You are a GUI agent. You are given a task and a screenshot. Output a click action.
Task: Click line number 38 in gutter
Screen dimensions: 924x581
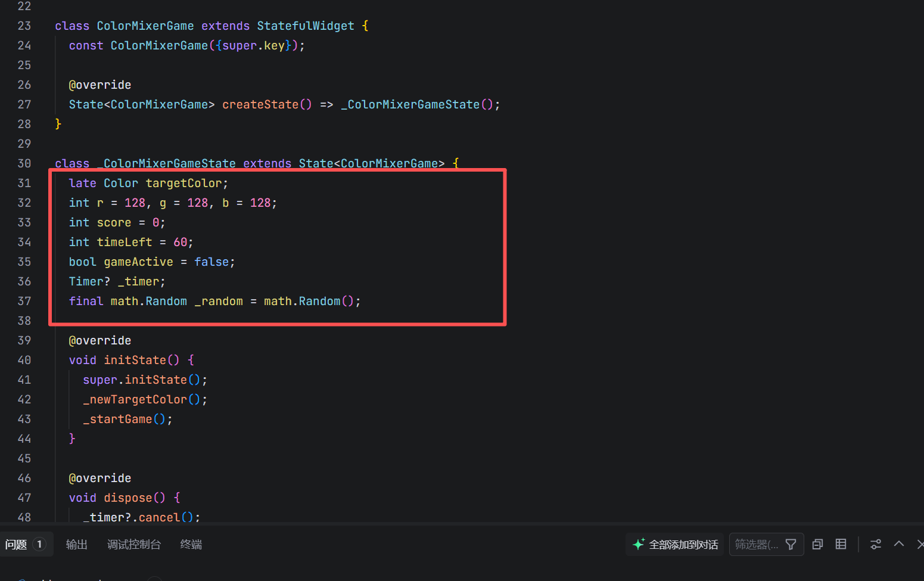tap(24, 321)
